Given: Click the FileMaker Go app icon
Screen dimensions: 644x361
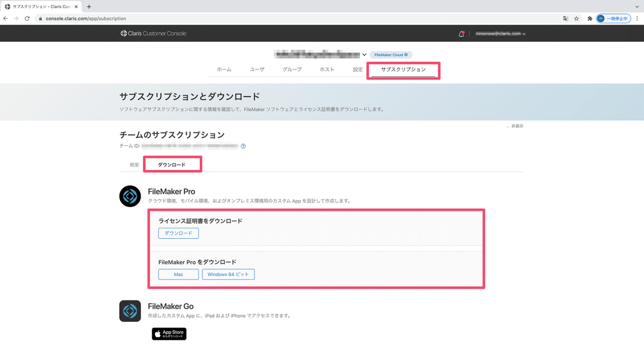Looking at the screenshot, I should pyautogui.click(x=130, y=311).
